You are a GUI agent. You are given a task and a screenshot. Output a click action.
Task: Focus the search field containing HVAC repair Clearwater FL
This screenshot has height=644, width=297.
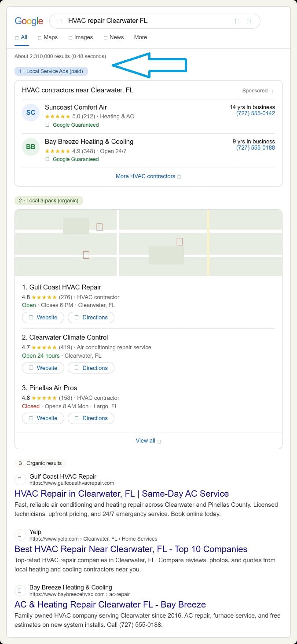pyautogui.click(x=155, y=21)
